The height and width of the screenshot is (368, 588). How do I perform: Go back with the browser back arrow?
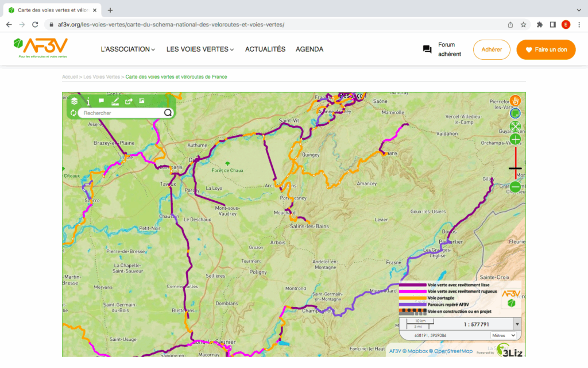coord(9,24)
